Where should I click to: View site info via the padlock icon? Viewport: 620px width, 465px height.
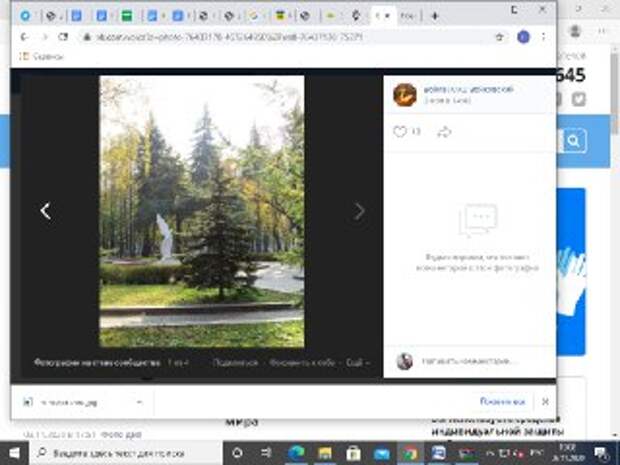point(87,37)
